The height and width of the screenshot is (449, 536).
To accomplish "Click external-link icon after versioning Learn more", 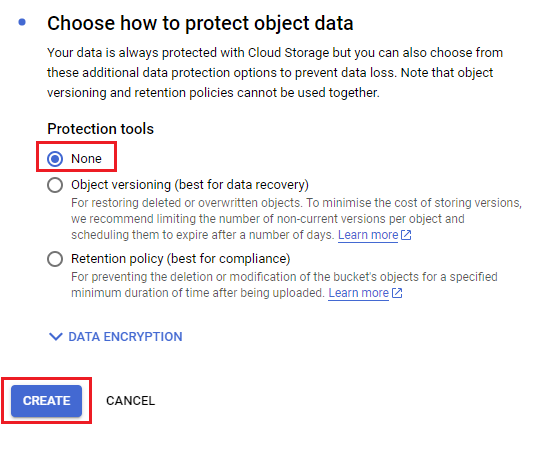I will [406, 235].
